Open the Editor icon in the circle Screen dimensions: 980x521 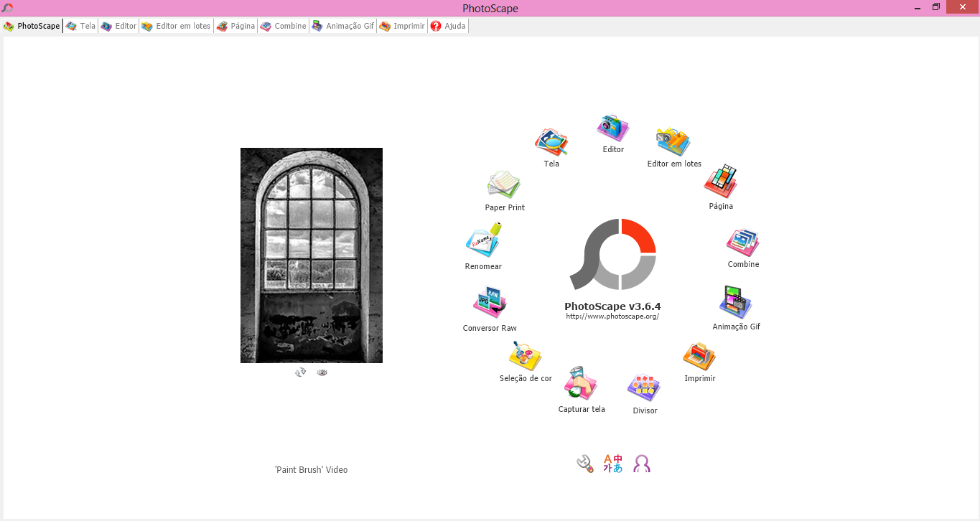point(613,127)
